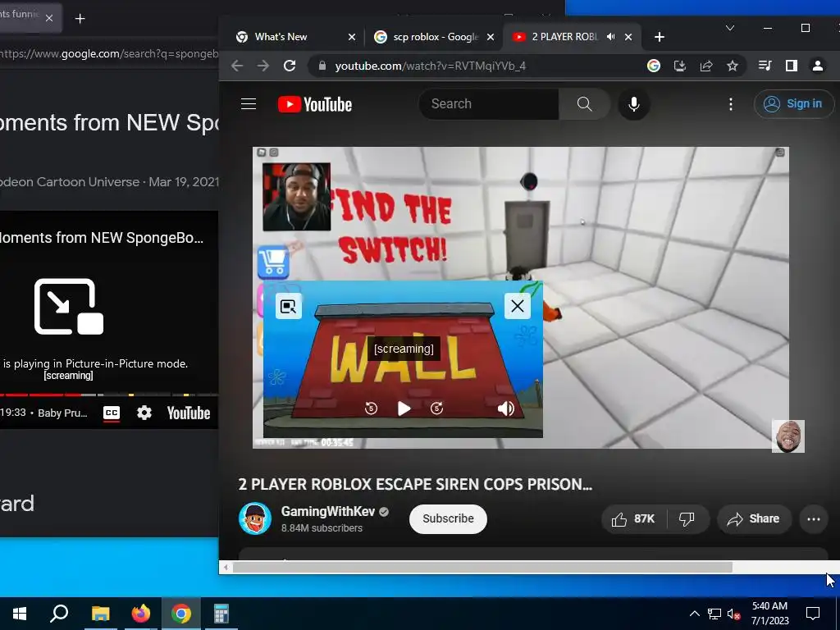Close the What's New tab

point(352,37)
